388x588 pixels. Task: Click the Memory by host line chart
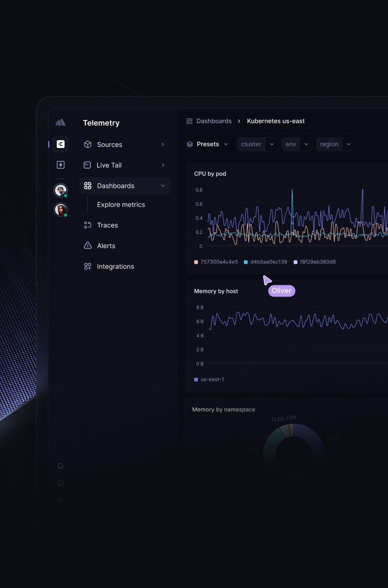[297, 335]
